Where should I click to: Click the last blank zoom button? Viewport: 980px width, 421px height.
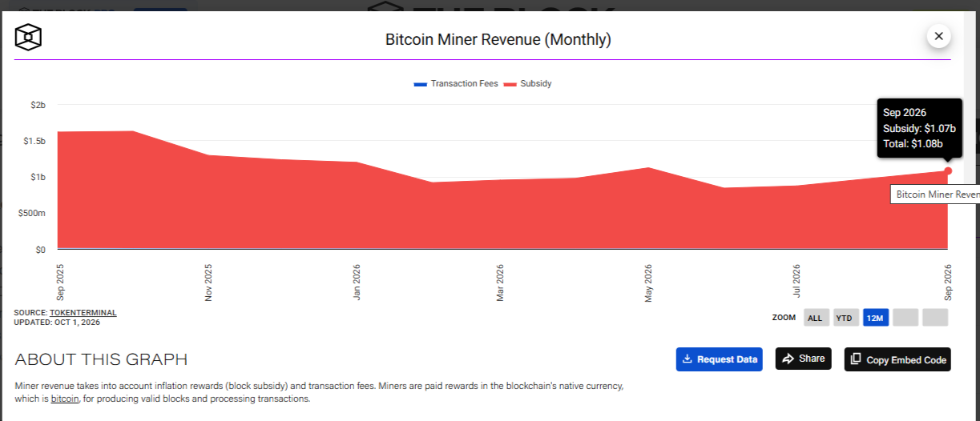tap(935, 318)
